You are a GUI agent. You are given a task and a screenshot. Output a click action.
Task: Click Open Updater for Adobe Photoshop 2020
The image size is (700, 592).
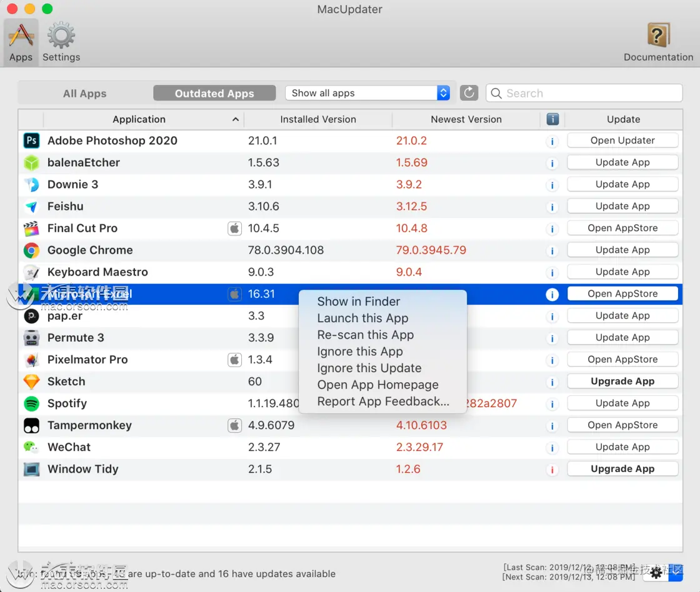click(622, 141)
